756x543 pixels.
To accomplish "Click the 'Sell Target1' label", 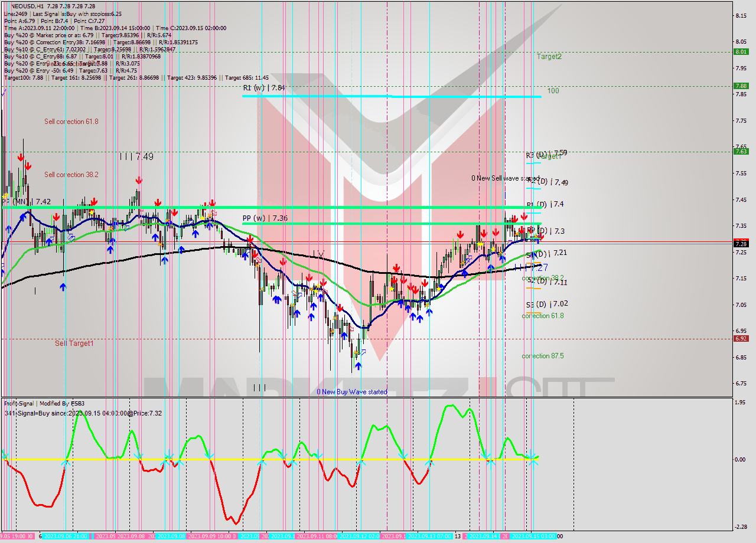I will [74, 343].
